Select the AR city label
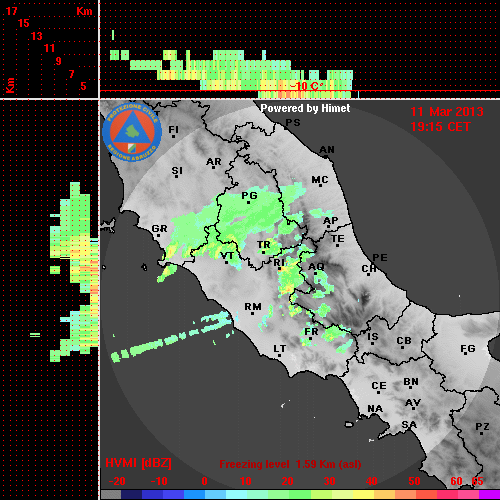The height and width of the screenshot is (500, 500). pyautogui.click(x=214, y=162)
